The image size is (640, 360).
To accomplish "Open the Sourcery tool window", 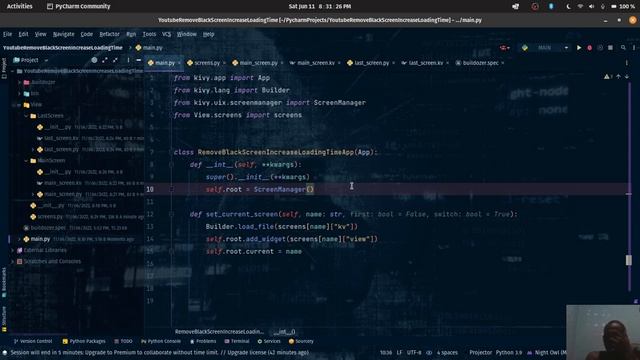I will tap(301, 341).
